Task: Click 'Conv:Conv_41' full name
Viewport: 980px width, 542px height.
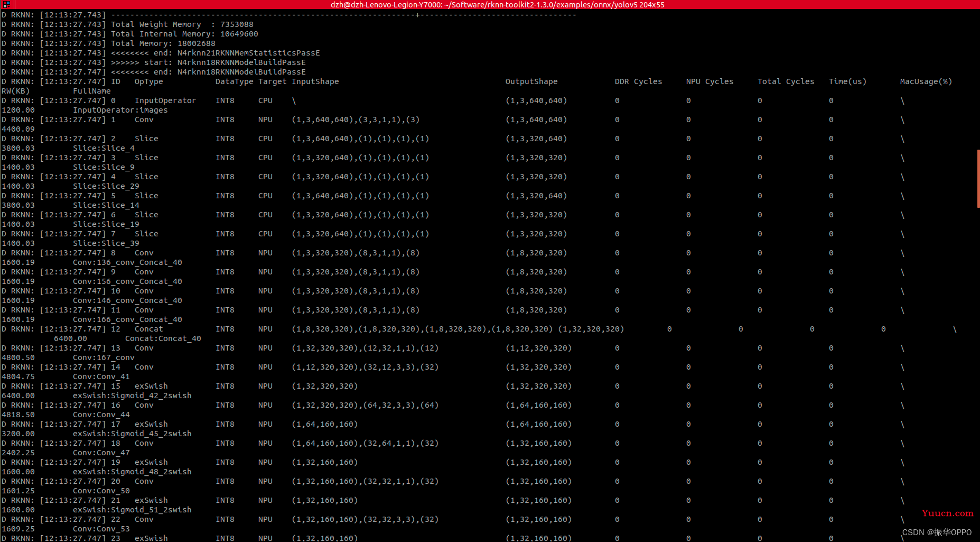Action: pos(101,376)
